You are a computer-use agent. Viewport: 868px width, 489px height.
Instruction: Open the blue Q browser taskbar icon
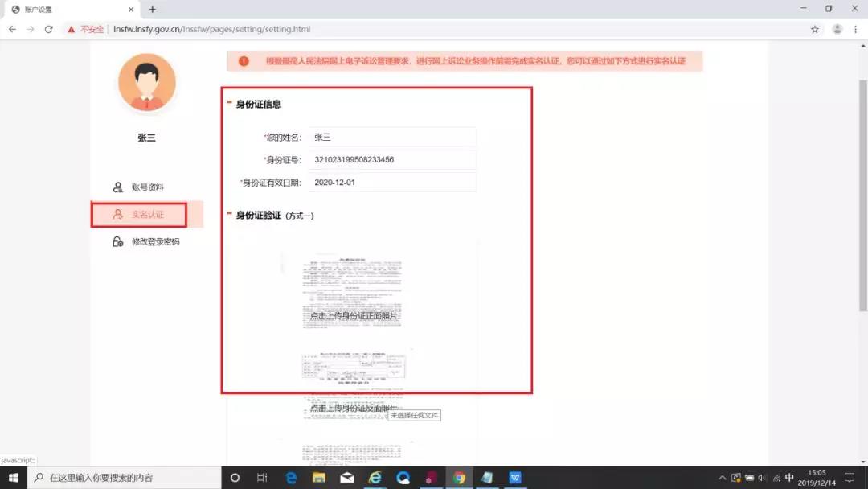403,478
